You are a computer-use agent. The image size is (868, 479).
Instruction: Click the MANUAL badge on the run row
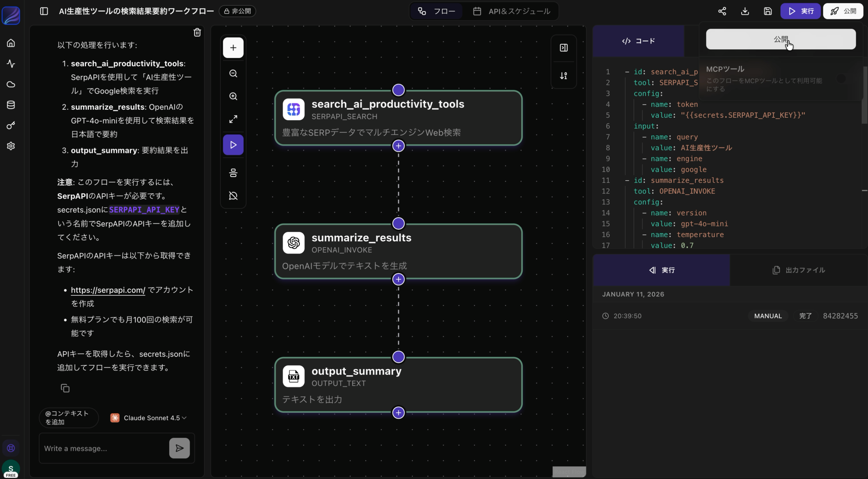(x=768, y=316)
